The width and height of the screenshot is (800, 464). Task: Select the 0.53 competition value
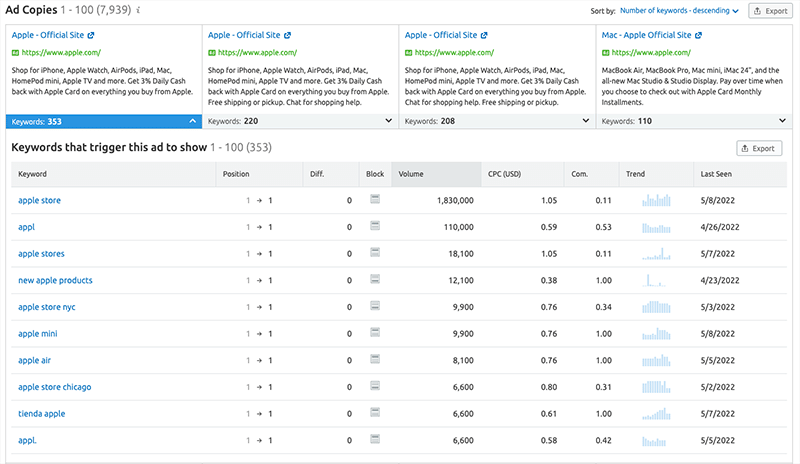[603, 227]
